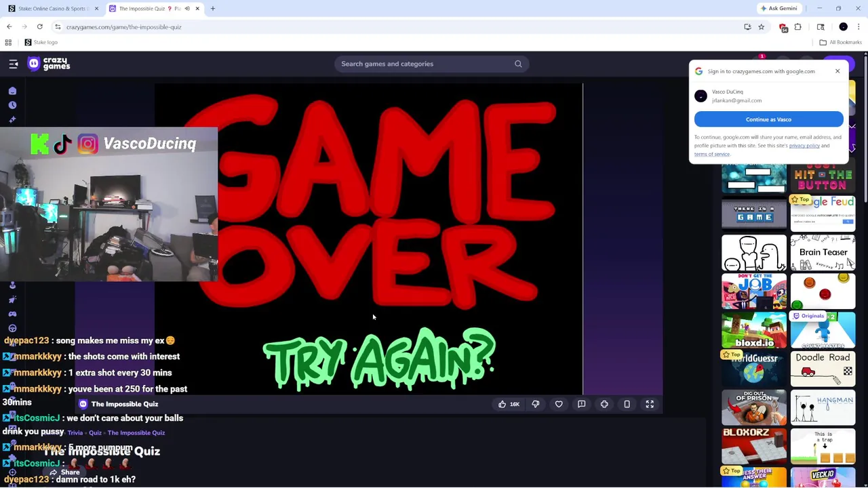The image size is (868, 488).
Task: Open Chrome three-dot menu
Action: point(859,27)
